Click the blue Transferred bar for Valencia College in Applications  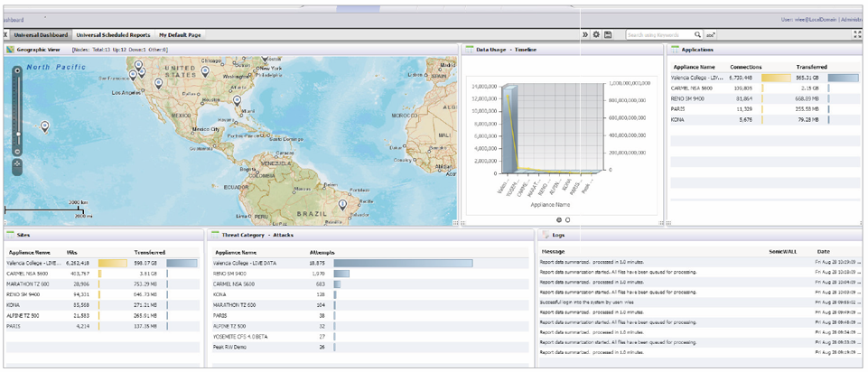click(843, 78)
